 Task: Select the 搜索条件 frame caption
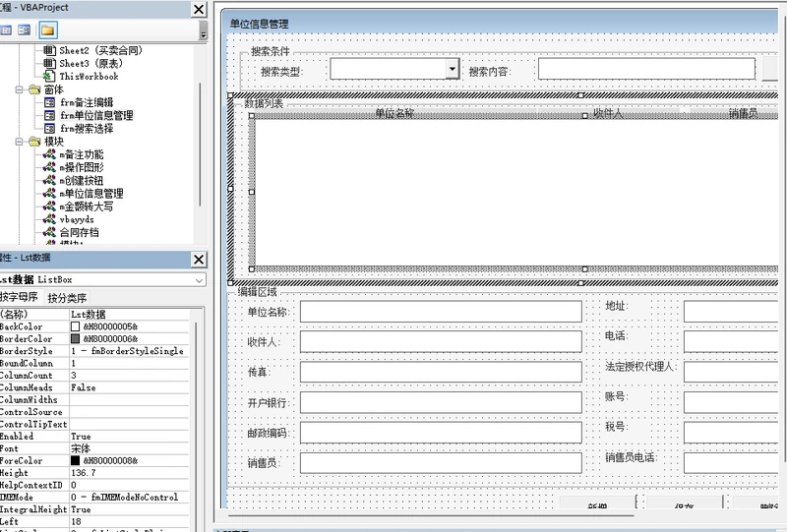coord(270,51)
